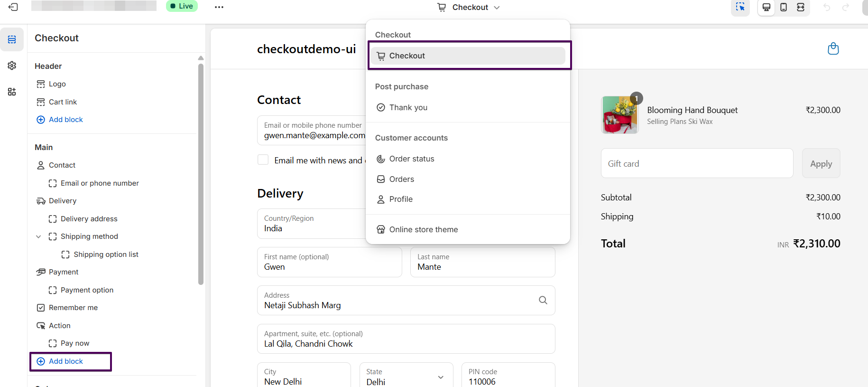This screenshot has width=868, height=387.
Task: Open Online store theme from menu
Action: (423, 229)
